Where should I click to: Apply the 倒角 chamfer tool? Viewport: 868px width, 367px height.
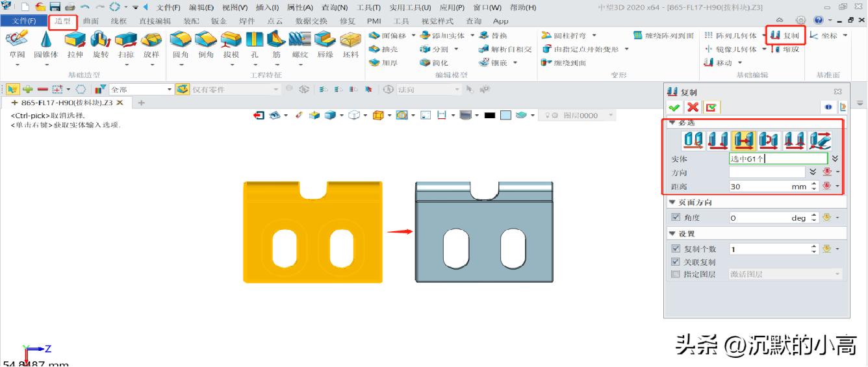(206, 44)
